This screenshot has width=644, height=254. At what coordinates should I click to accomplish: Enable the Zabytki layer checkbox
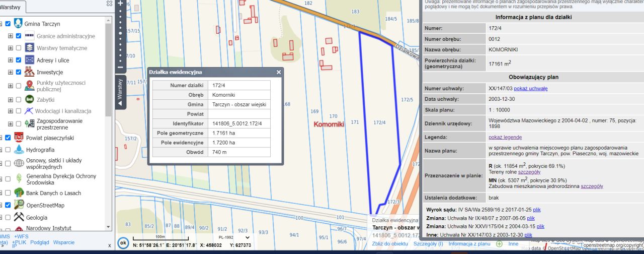click(x=19, y=100)
